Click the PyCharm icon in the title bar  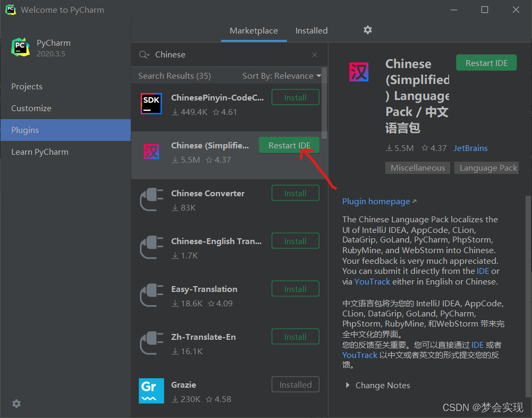(11, 10)
